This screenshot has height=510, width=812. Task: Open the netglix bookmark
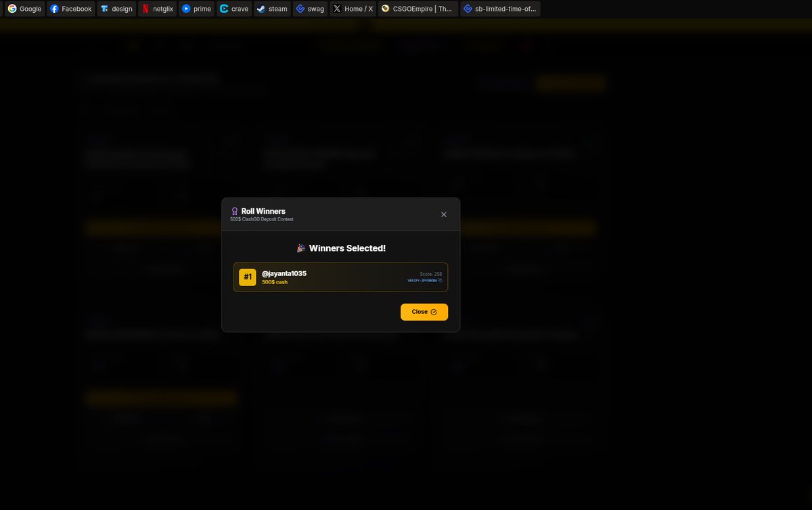[157, 9]
